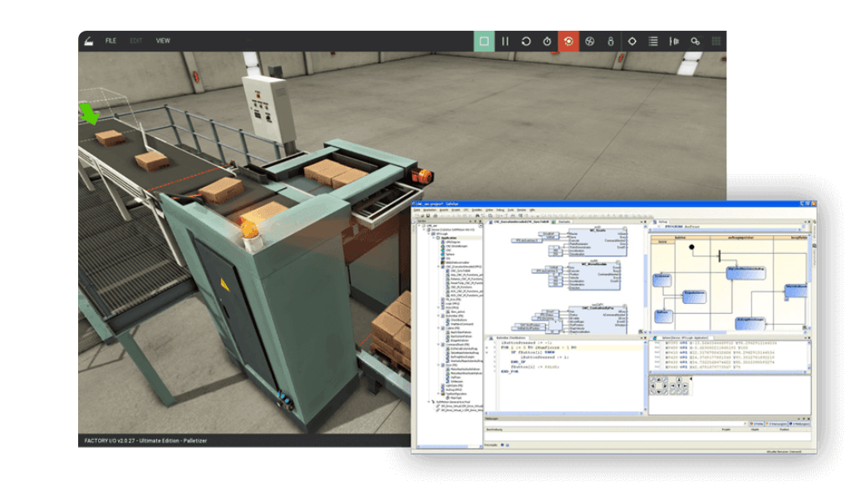Toggle the red highlighted sensor tags button
851x504 pixels.
pyautogui.click(x=568, y=41)
